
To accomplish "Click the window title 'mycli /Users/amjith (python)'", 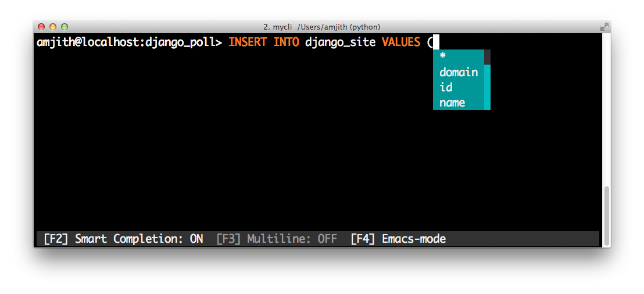I will pyautogui.click(x=321, y=27).
